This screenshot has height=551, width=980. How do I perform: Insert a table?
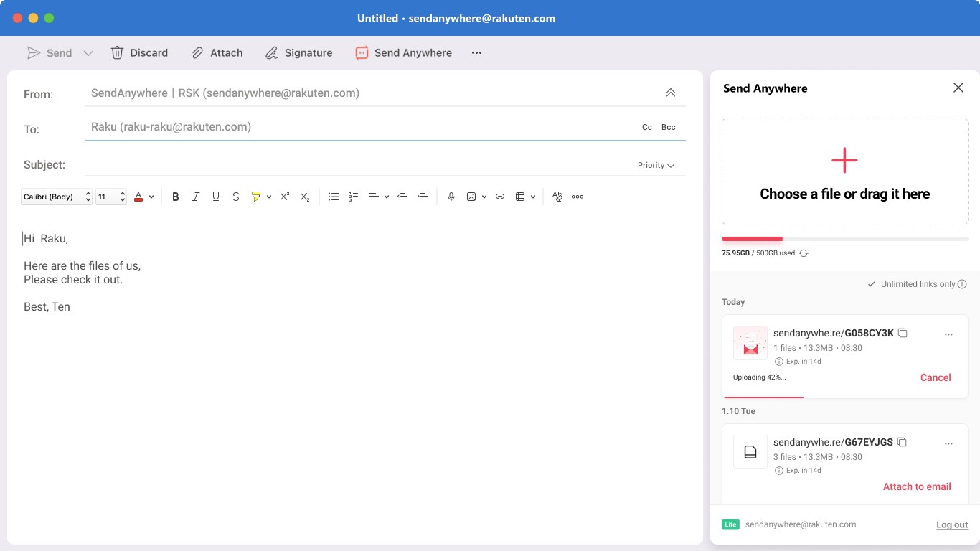click(x=520, y=197)
